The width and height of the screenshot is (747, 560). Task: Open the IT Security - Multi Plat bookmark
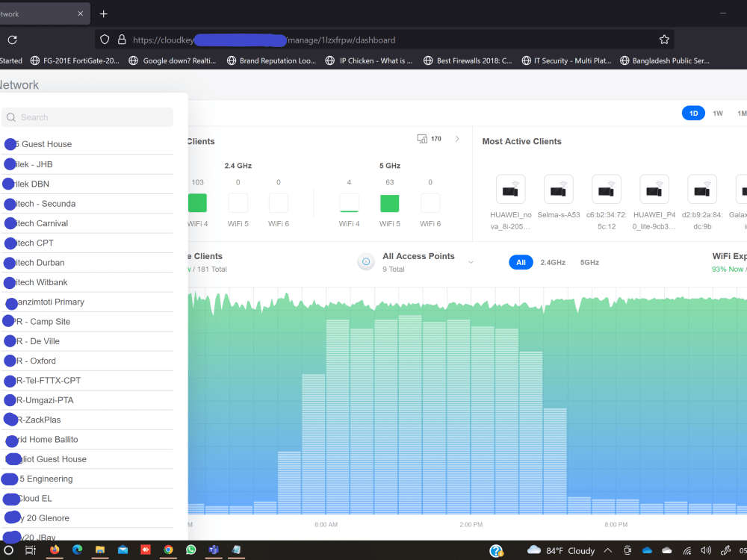click(566, 60)
